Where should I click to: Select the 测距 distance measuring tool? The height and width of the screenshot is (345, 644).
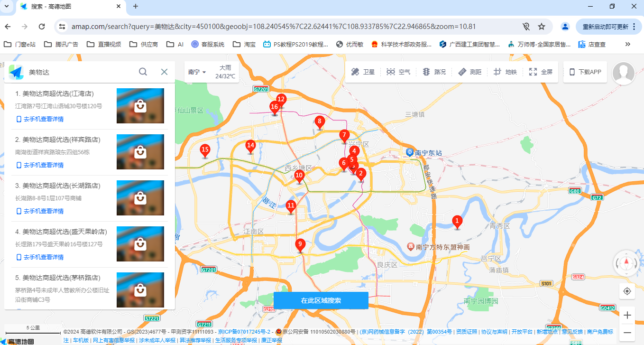point(469,72)
